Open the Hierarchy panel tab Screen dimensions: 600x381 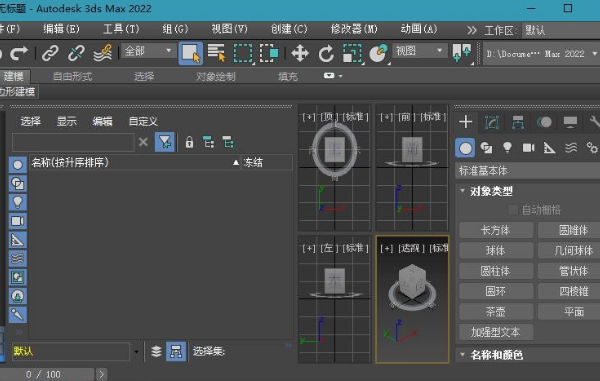tap(518, 122)
